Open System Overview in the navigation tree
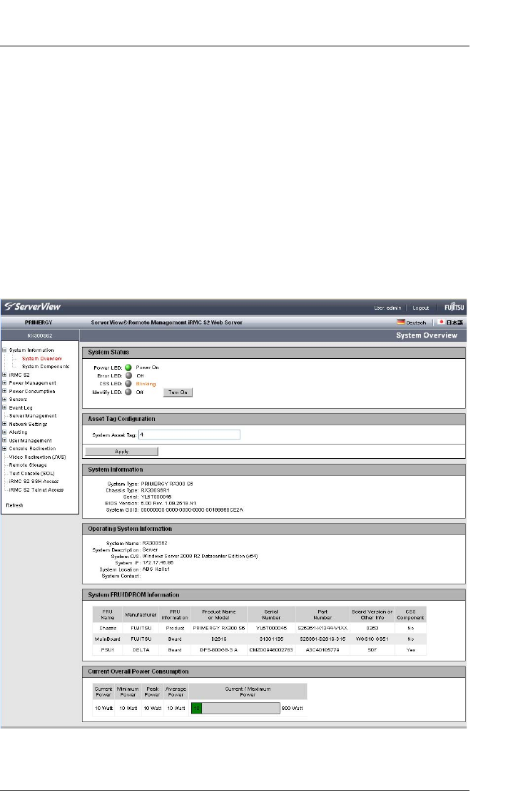 point(42,358)
